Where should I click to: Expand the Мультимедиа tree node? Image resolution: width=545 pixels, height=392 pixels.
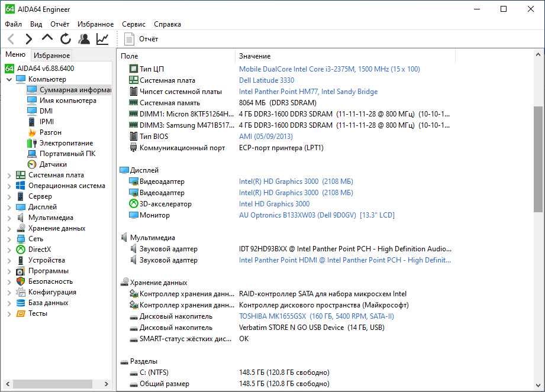9,218
